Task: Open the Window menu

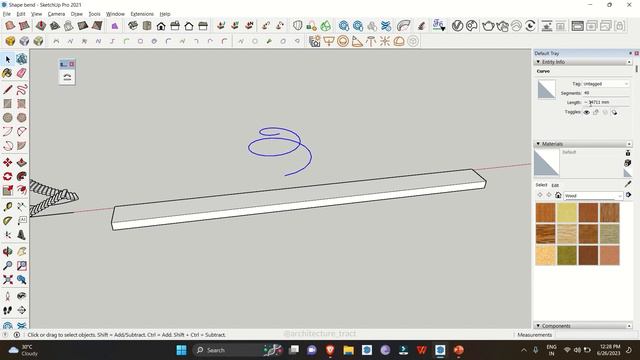Action: pyautogui.click(x=116, y=14)
